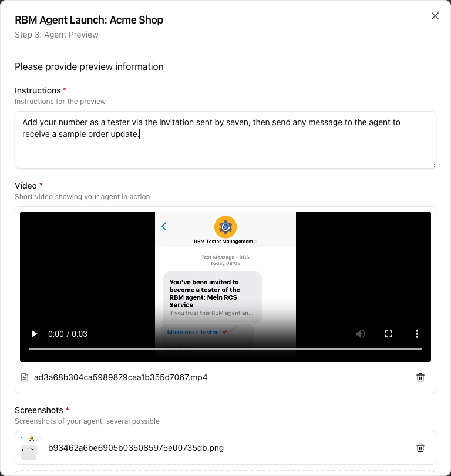Delete the uploaded png screenshot file
451x476 pixels.
point(420,448)
